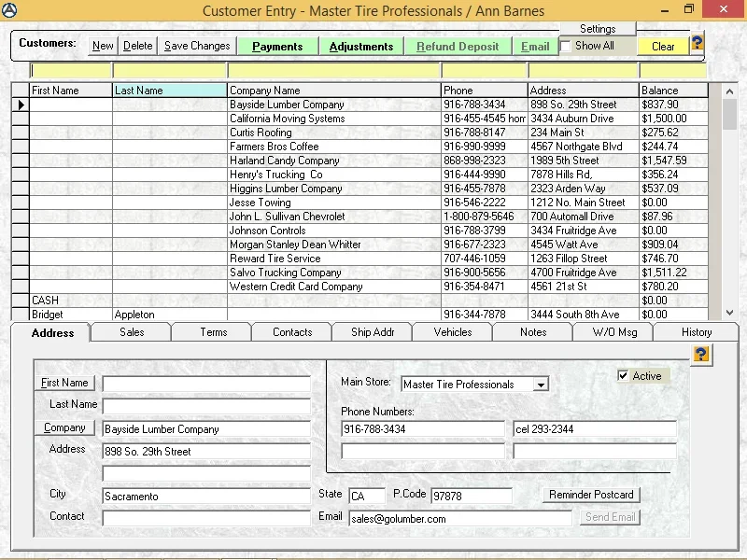Click the yellow Company Name filter field
Screen dimensions: 747x560
(333, 71)
